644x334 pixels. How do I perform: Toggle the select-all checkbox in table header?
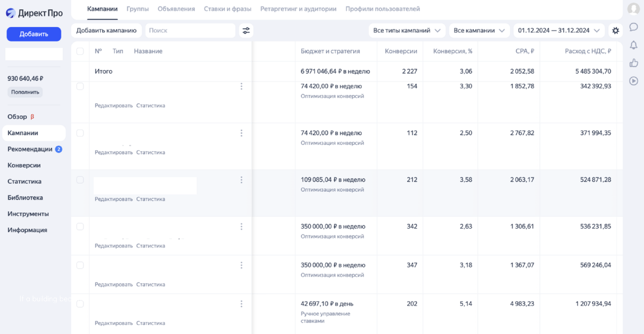point(80,51)
